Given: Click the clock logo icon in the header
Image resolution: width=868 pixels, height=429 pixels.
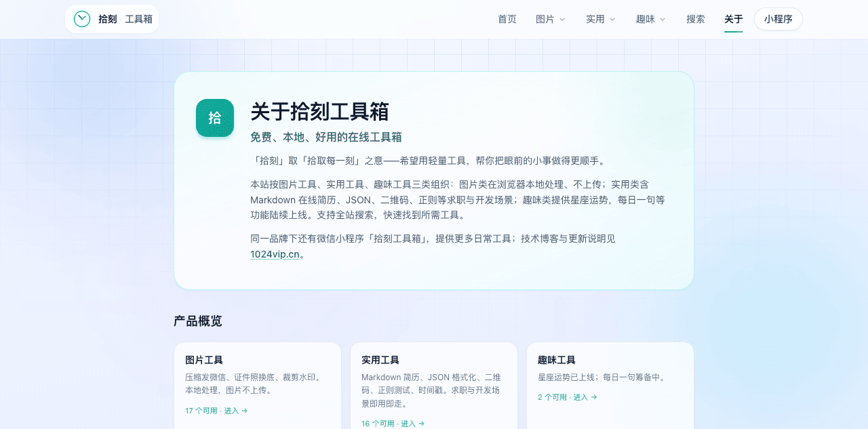Looking at the screenshot, I should point(82,19).
